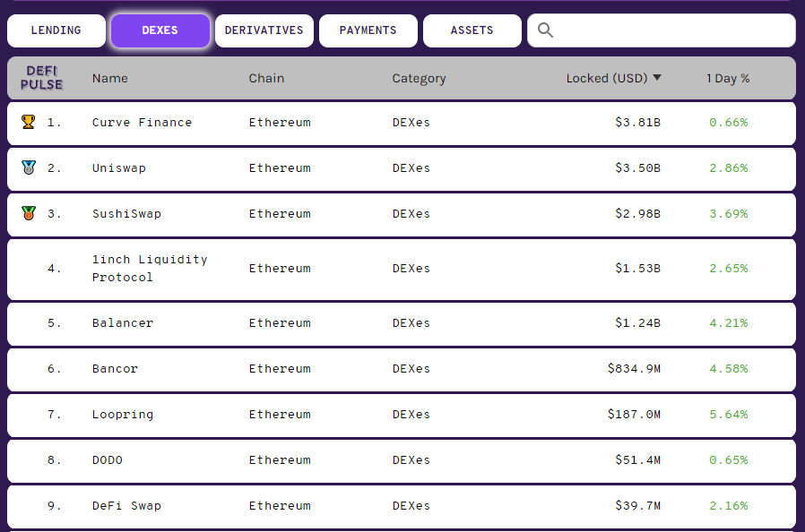
Task: Switch to the Lending tab
Action: [56, 30]
